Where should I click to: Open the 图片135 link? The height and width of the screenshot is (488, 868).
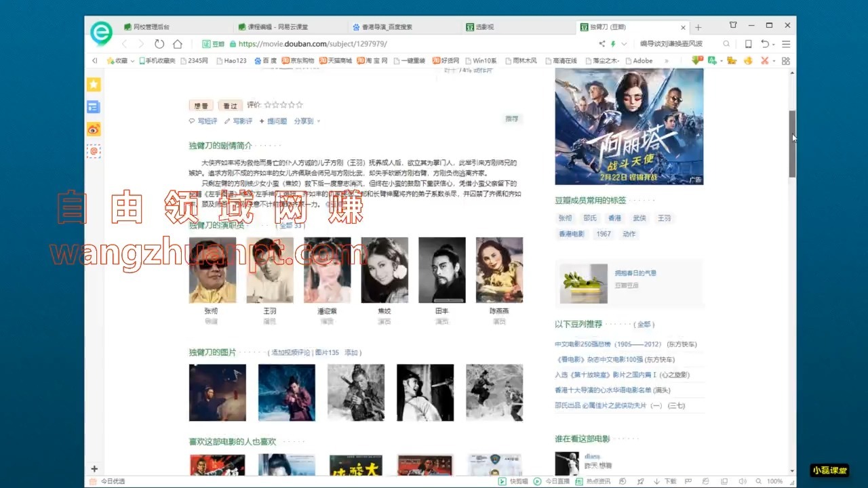point(327,353)
